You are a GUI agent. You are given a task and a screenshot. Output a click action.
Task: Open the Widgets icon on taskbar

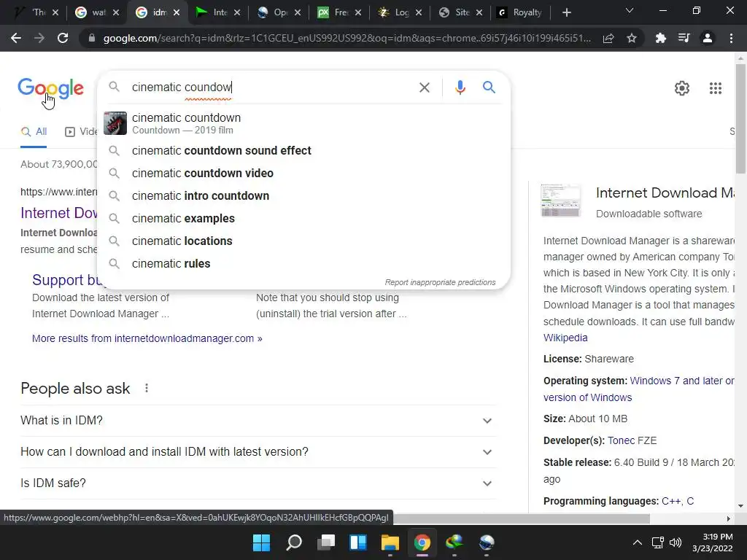357,542
